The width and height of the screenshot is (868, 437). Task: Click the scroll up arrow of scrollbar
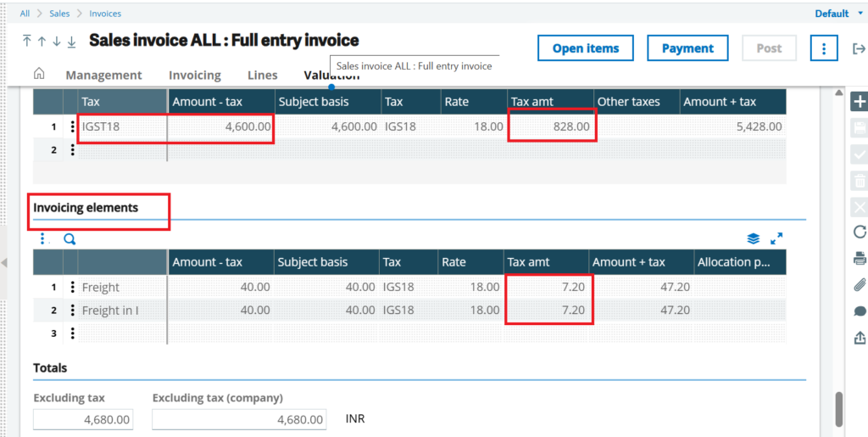tap(839, 92)
